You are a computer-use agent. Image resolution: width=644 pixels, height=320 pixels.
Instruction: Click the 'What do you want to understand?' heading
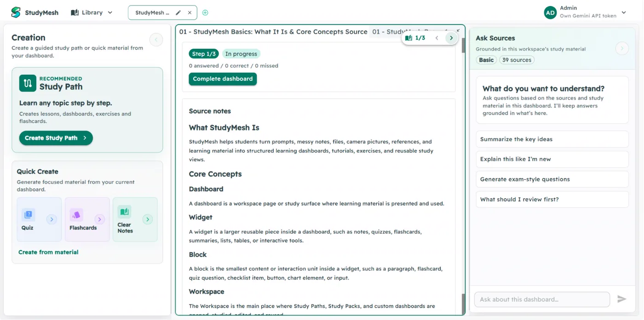[x=543, y=89]
